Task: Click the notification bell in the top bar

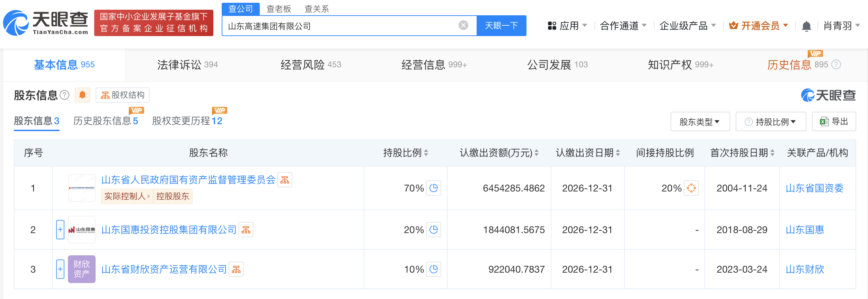Action: [806, 26]
